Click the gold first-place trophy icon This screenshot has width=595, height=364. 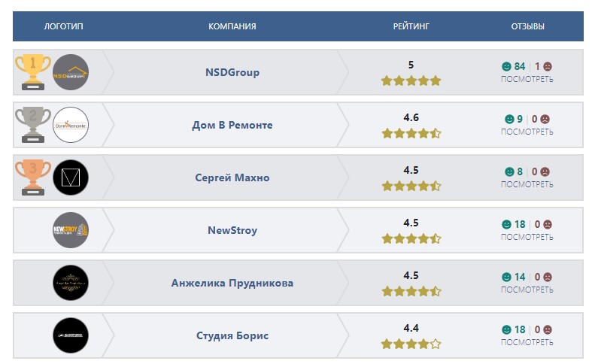coord(33,71)
